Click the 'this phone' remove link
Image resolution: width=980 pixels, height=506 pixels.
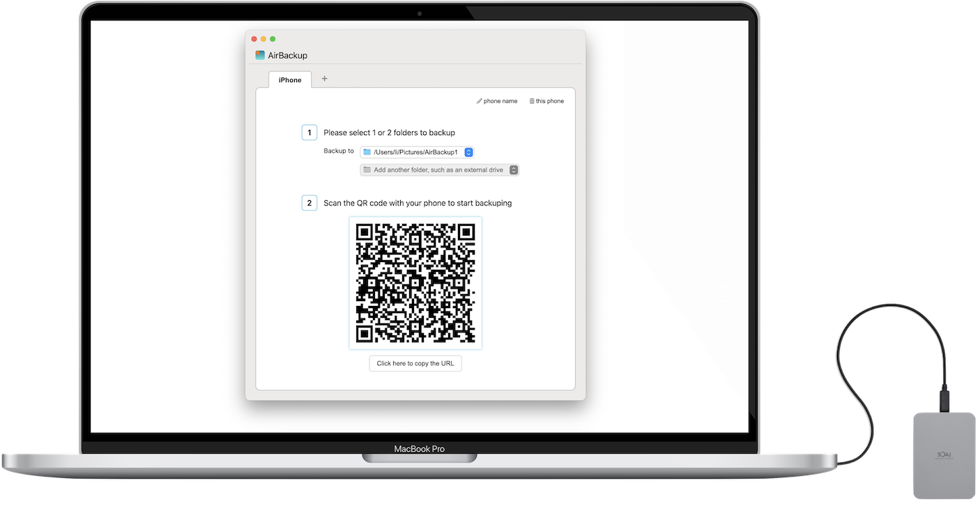click(550, 101)
